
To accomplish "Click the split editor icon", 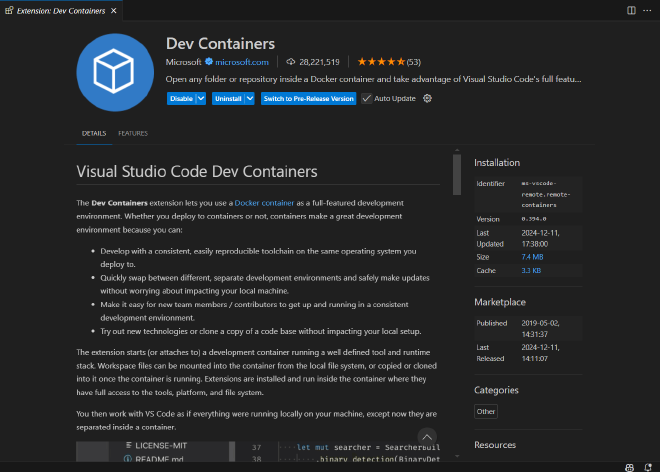I will click(x=631, y=11).
